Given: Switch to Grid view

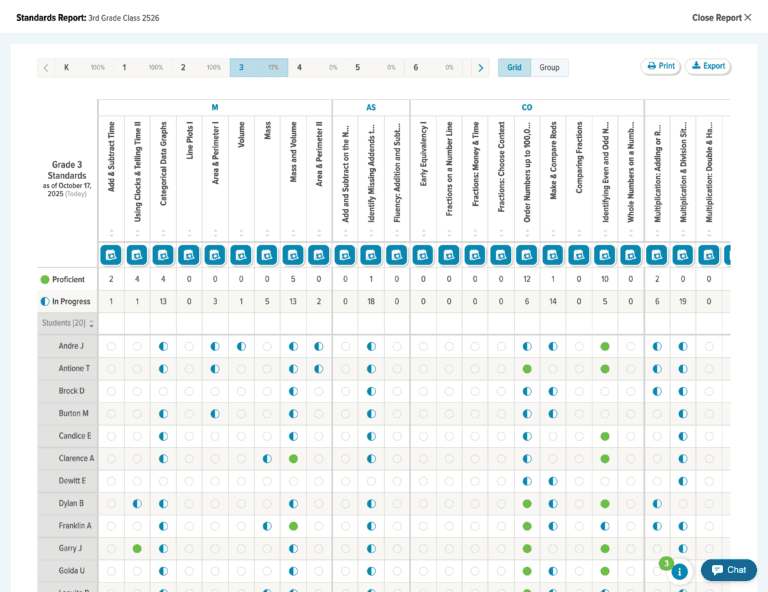Looking at the screenshot, I should (514, 68).
